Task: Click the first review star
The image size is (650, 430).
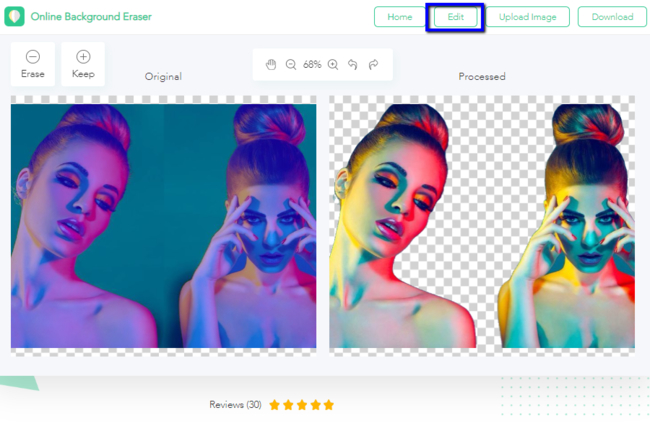Action: 274,405
